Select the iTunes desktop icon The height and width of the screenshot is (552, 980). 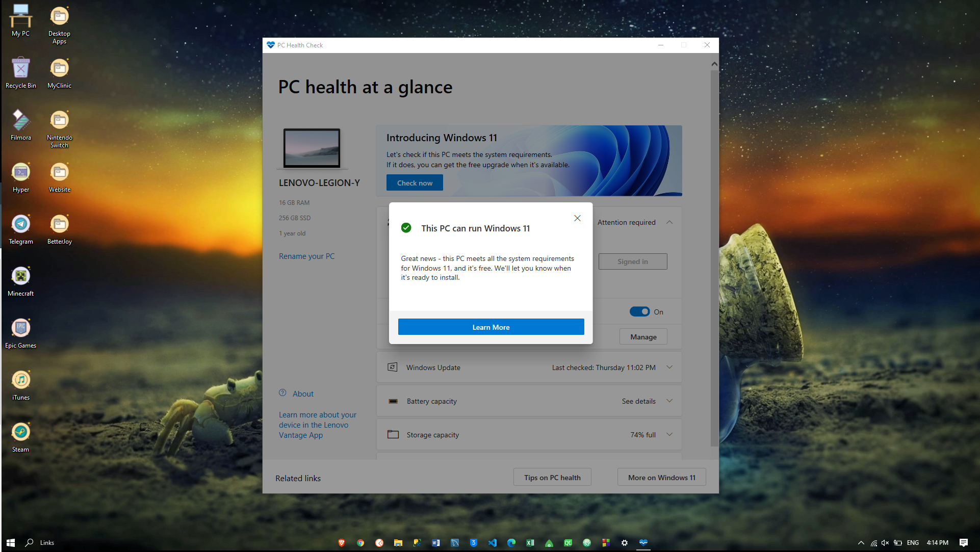pos(21,384)
